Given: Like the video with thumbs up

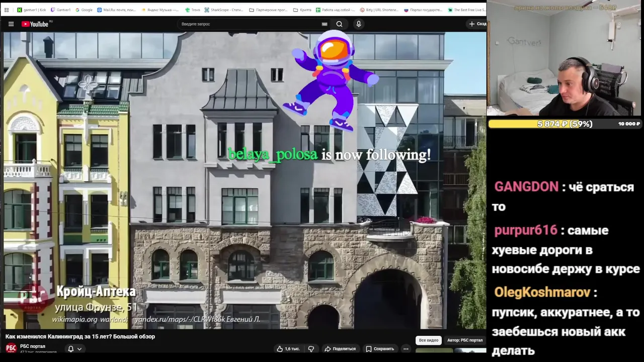Looking at the screenshot, I should (x=288, y=349).
